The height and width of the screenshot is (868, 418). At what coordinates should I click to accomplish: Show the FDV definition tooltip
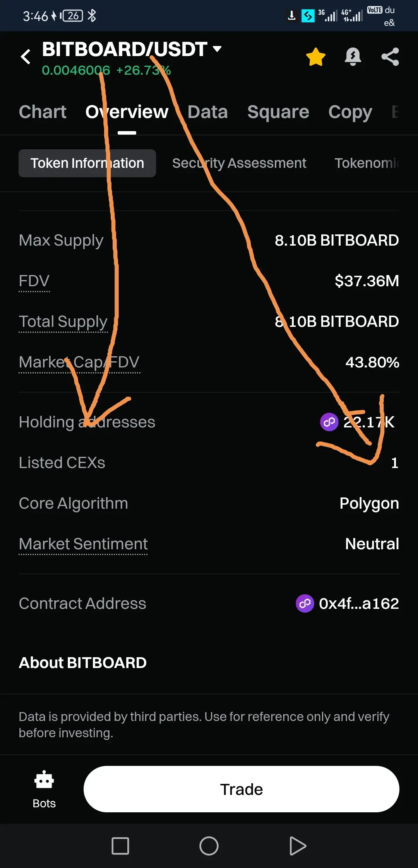click(34, 281)
